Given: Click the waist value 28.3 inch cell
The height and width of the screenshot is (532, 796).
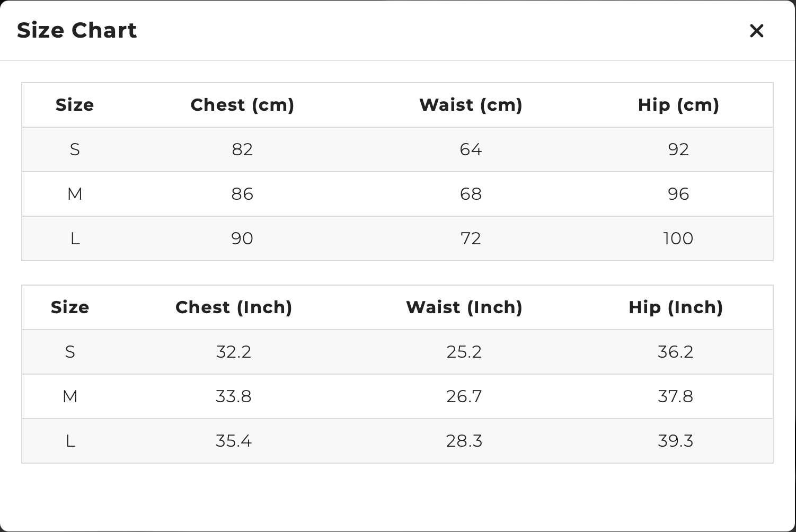Looking at the screenshot, I should click(464, 441).
